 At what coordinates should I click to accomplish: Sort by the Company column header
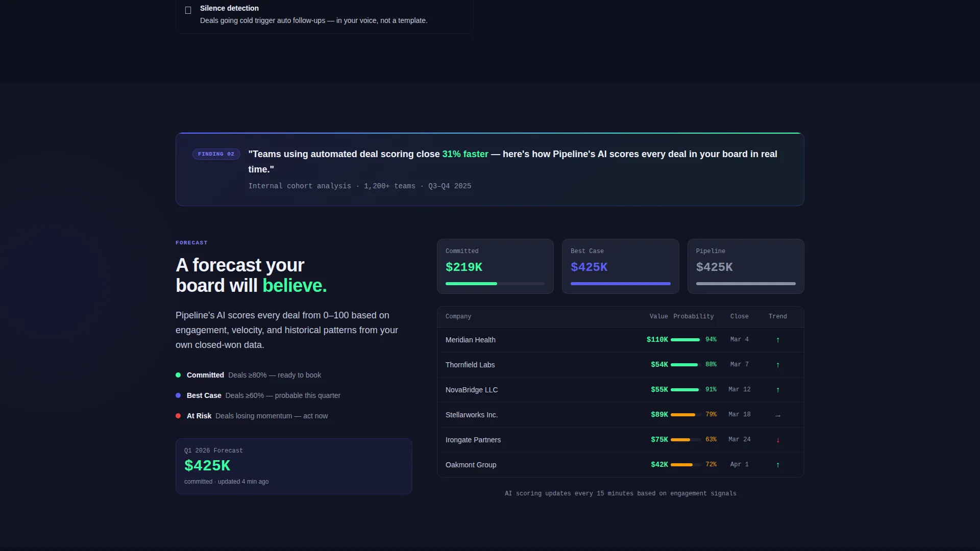pyautogui.click(x=458, y=316)
